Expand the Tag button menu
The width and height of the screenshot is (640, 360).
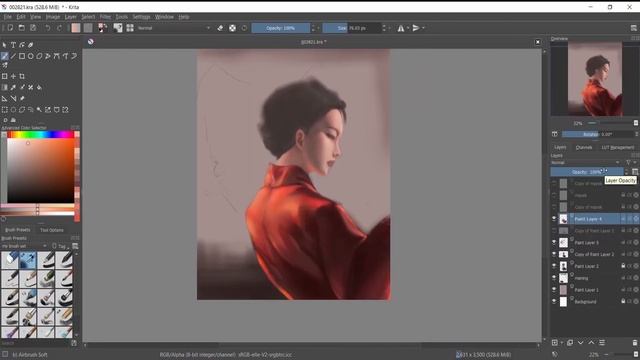pyautogui.click(x=60, y=246)
